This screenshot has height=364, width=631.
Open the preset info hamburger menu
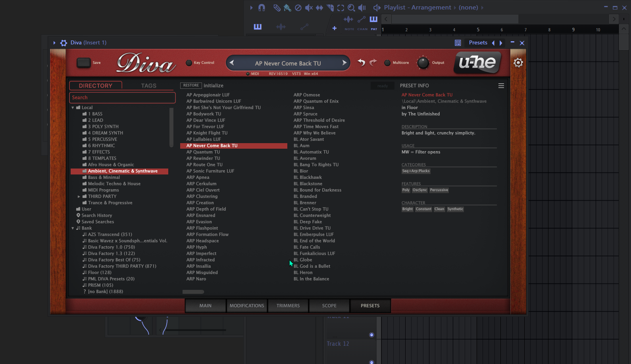click(501, 86)
